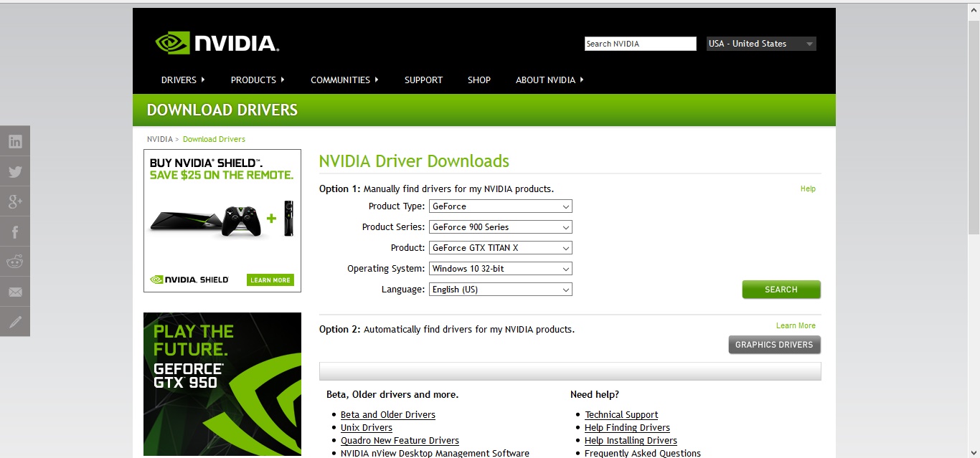This screenshot has width=980, height=458.
Task: Open the Product Type dropdown
Action: [501, 206]
